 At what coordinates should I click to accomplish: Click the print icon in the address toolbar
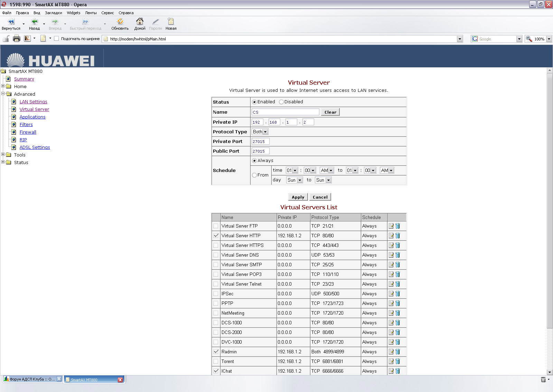(16, 39)
